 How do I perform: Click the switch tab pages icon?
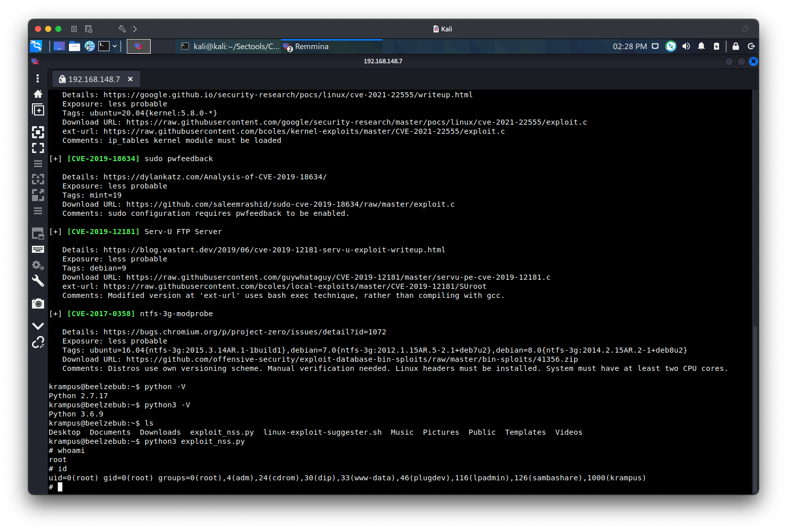click(x=38, y=234)
